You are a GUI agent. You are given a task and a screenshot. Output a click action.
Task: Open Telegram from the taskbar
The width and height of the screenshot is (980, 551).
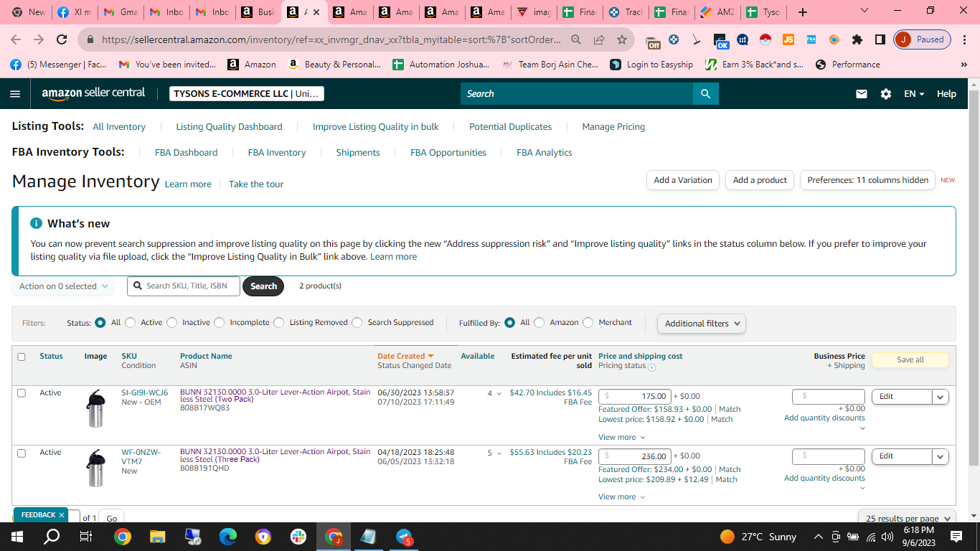coord(404,537)
